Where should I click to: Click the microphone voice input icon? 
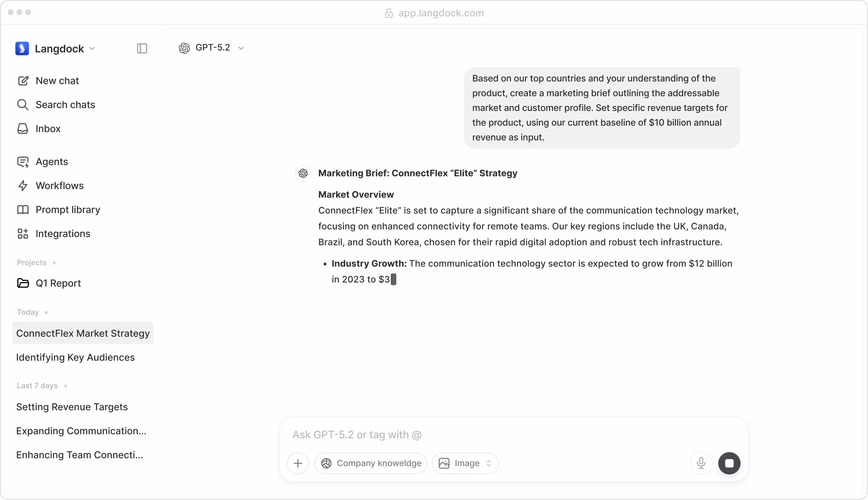(701, 463)
